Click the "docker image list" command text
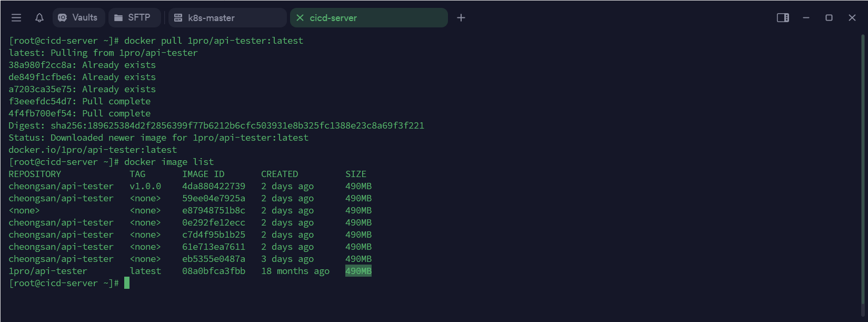868x322 pixels. pyautogui.click(x=169, y=162)
